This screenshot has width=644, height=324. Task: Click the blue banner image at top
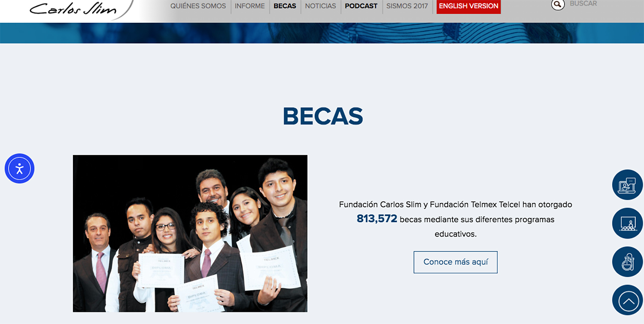pyautogui.click(x=322, y=33)
